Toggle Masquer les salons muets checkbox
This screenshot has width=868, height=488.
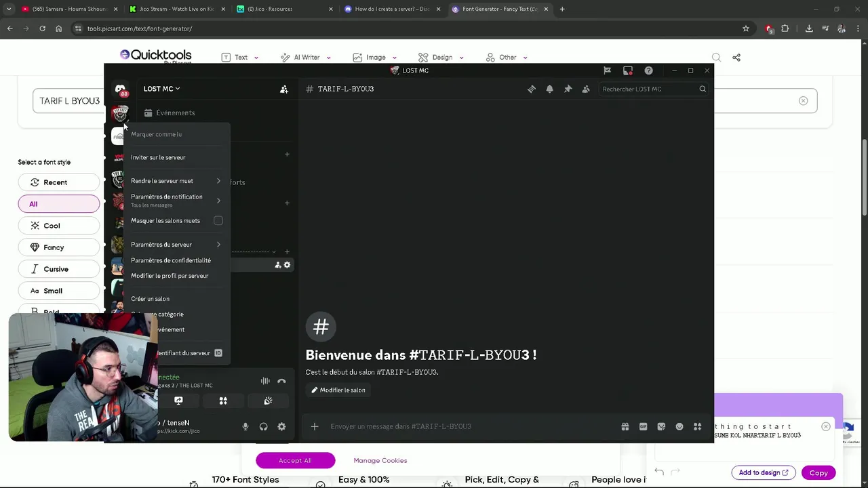coord(218,220)
